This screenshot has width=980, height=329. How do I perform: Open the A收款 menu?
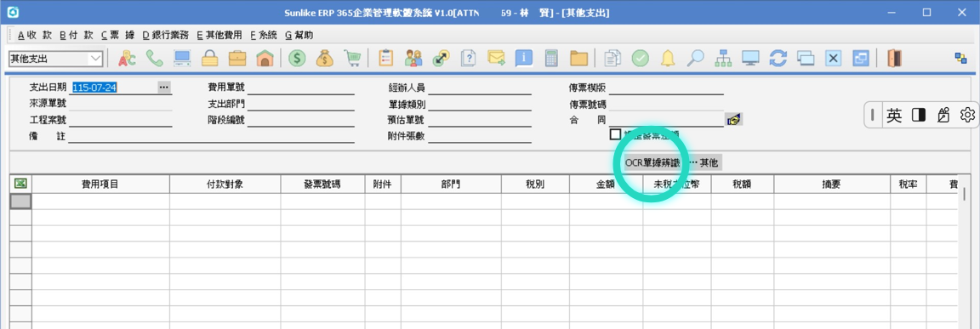tap(34, 35)
